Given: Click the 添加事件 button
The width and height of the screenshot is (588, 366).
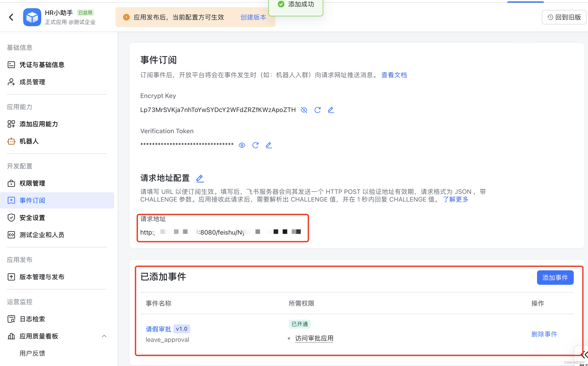Looking at the screenshot, I should coord(555,277).
